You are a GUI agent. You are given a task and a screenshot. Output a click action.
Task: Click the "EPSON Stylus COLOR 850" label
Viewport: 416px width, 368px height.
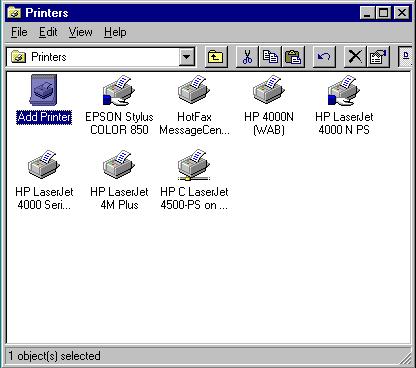pos(119,123)
